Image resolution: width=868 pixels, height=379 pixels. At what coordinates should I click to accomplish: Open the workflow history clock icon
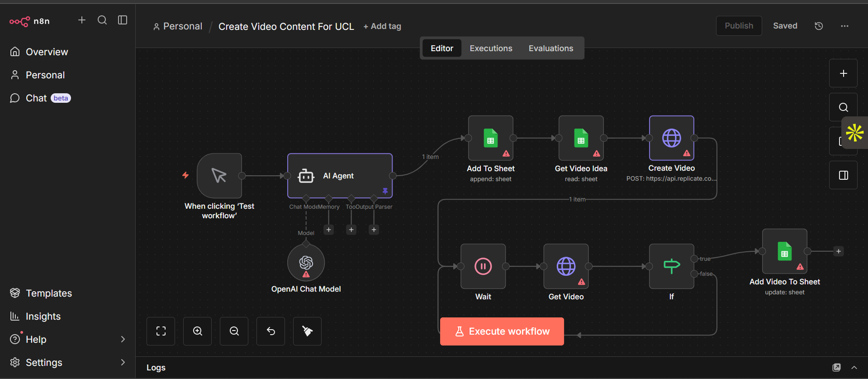click(x=819, y=26)
